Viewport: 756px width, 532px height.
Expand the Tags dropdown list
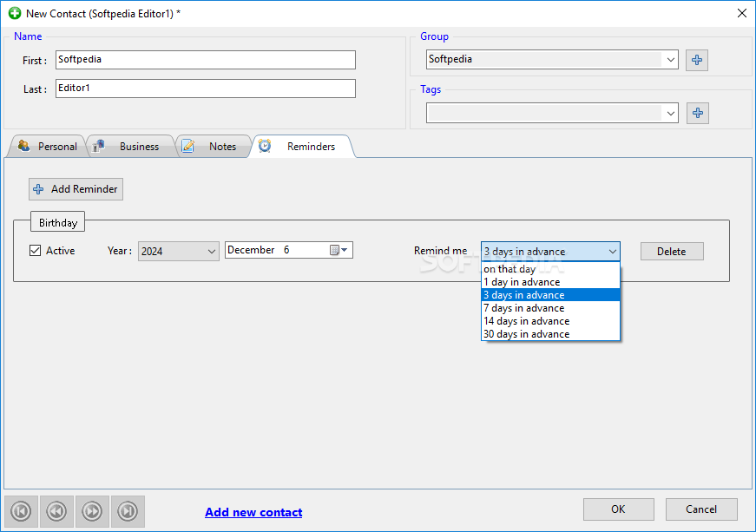tap(671, 113)
